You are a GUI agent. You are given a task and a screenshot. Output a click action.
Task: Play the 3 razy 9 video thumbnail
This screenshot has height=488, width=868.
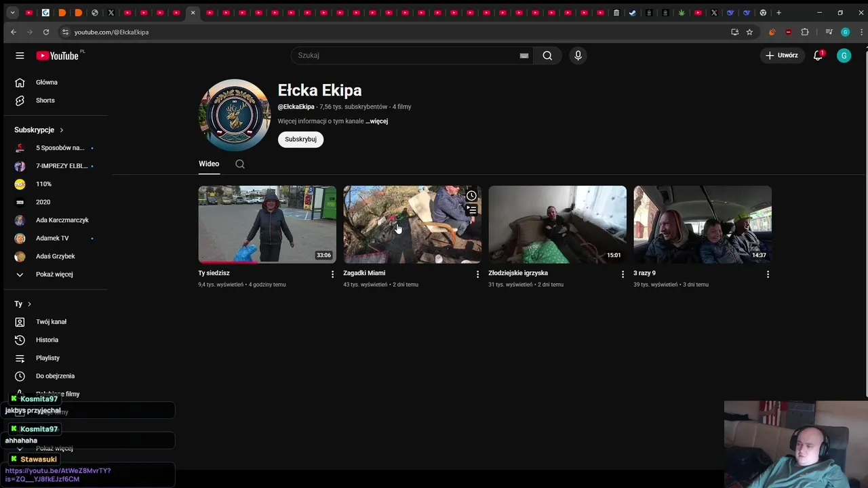(703, 224)
